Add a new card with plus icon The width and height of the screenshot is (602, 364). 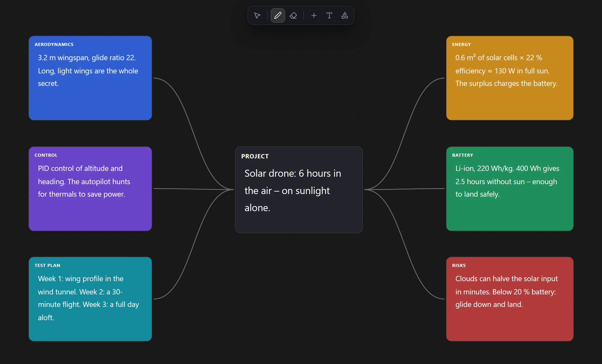(x=314, y=16)
